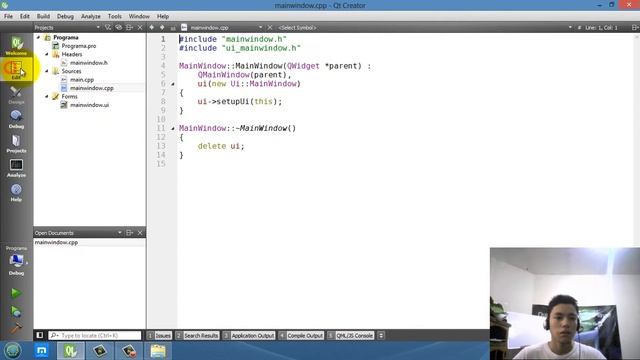The width and height of the screenshot is (640, 360).
Task: Open the Edit menu
Action: (25, 16)
